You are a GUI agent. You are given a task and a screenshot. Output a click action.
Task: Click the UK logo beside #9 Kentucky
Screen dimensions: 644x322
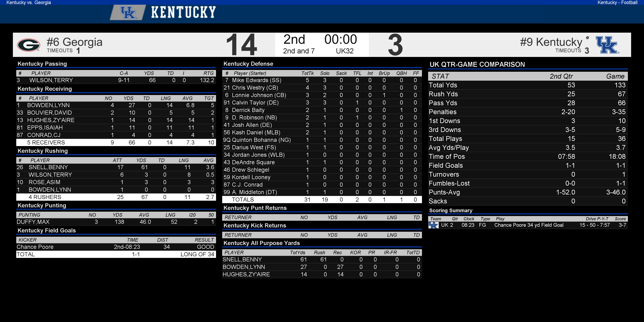pos(608,45)
